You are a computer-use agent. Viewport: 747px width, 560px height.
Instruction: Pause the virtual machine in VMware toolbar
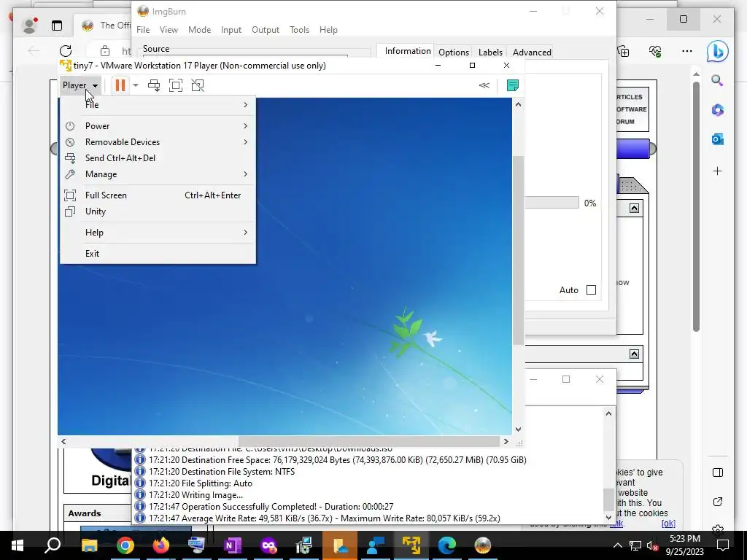[x=120, y=85]
